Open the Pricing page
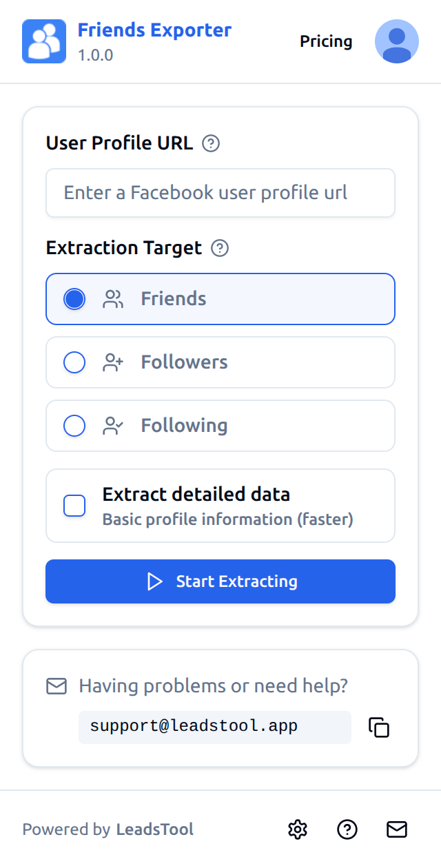Screen dimensions: 441x868 click(326, 41)
